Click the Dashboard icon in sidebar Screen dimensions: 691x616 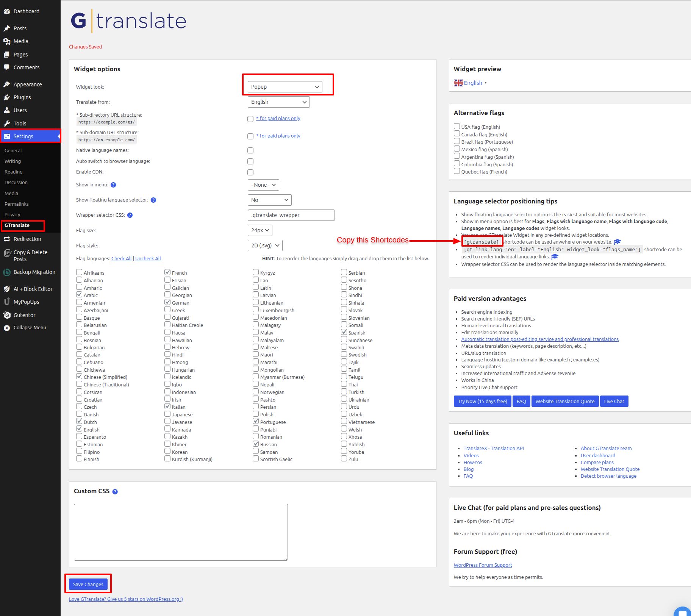pyautogui.click(x=7, y=11)
